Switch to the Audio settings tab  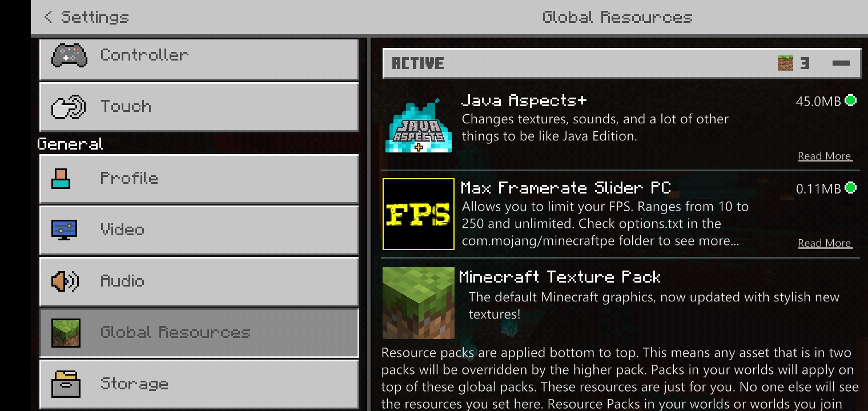199,281
